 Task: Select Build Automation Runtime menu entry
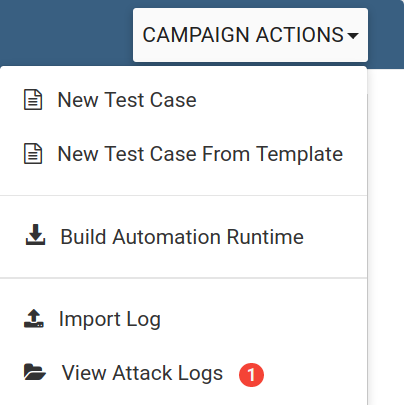(x=183, y=237)
